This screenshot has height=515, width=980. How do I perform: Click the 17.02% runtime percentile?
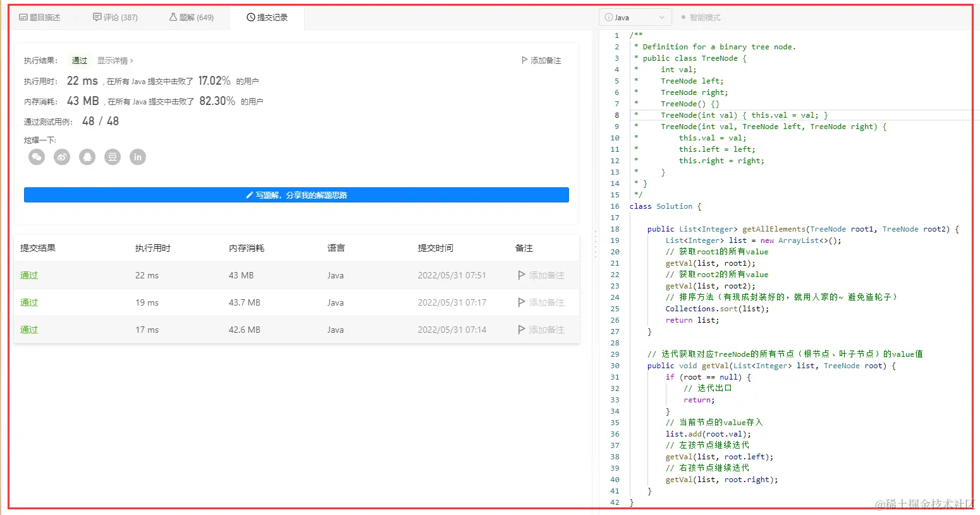[x=214, y=81]
